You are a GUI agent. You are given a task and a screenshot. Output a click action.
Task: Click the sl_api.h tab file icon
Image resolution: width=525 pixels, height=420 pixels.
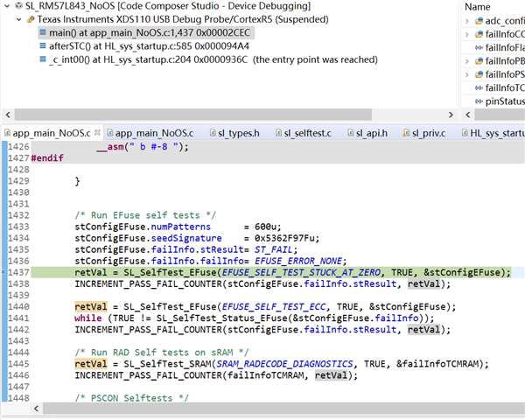click(x=351, y=133)
